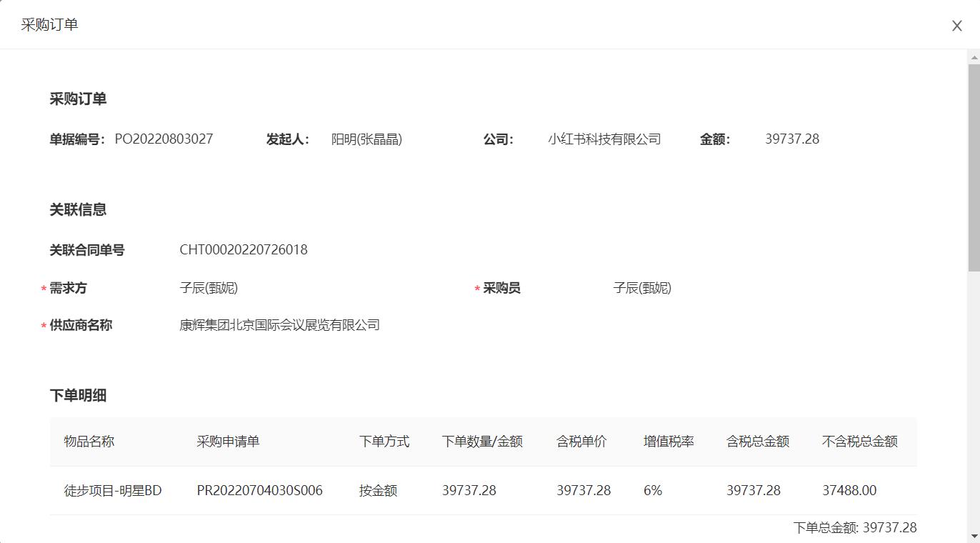The height and width of the screenshot is (543, 980).
Task: Click document number PO20220803027
Action: pyautogui.click(x=164, y=139)
